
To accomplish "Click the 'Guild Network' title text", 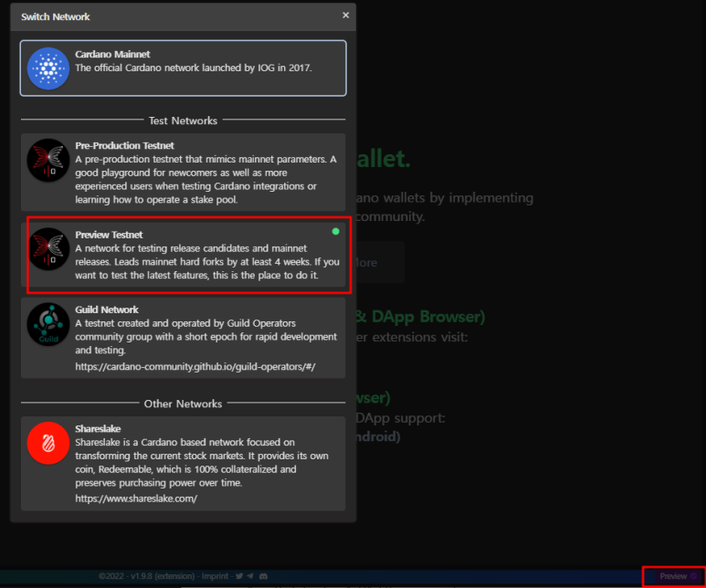I will 107,310.
